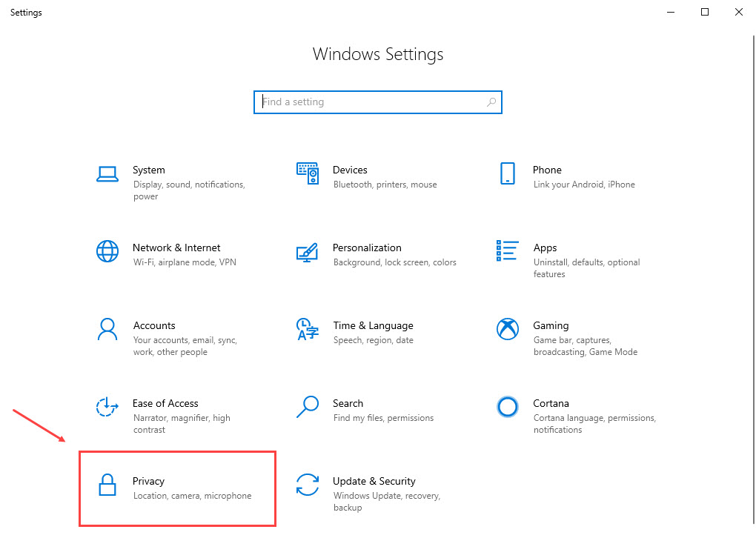The width and height of the screenshot is (756, 538).
Task: Open the Devices keyboard-and-speaker icon
Action: (x=307, y=173)
